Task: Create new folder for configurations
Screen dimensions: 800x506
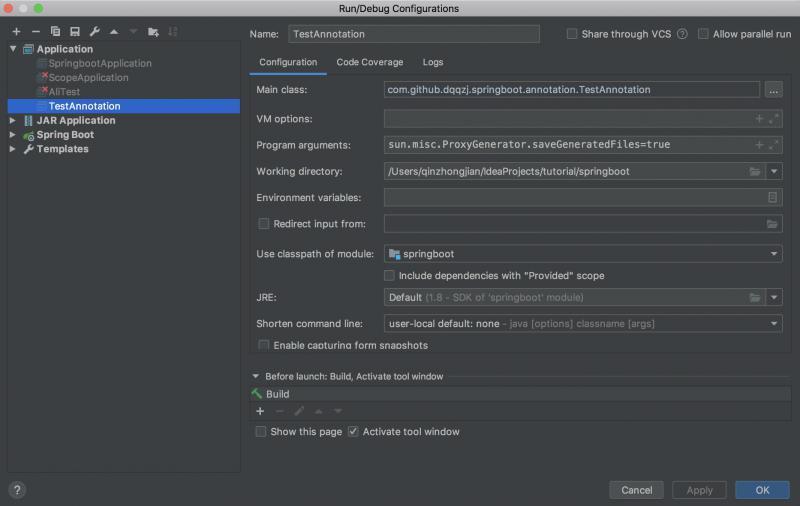Action: tap(153, 32)
